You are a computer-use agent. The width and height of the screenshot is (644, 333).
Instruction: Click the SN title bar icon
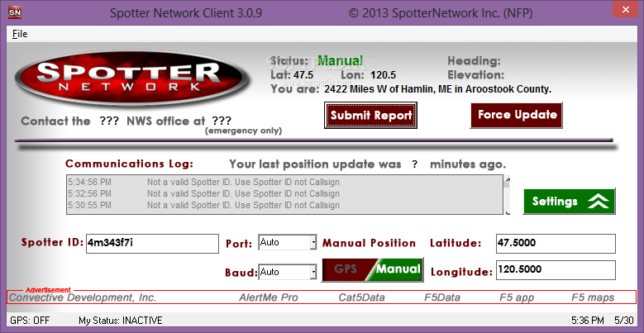tap(15, 13)
